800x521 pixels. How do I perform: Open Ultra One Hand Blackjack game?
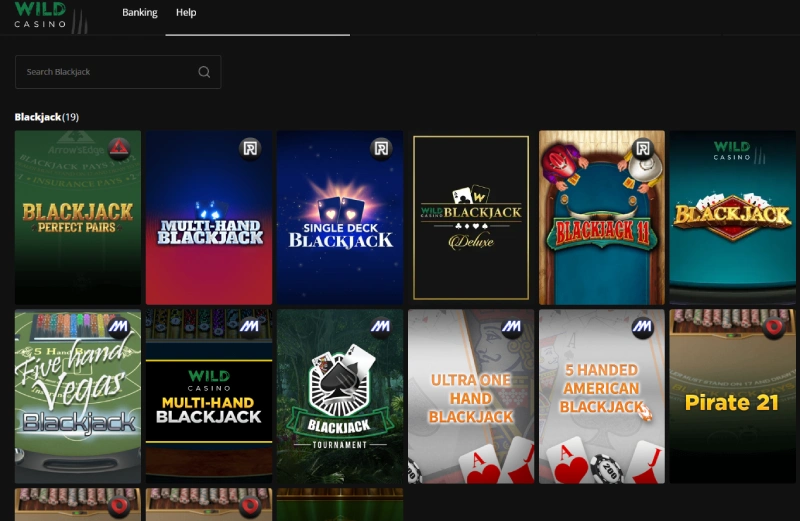coord(471,396)
